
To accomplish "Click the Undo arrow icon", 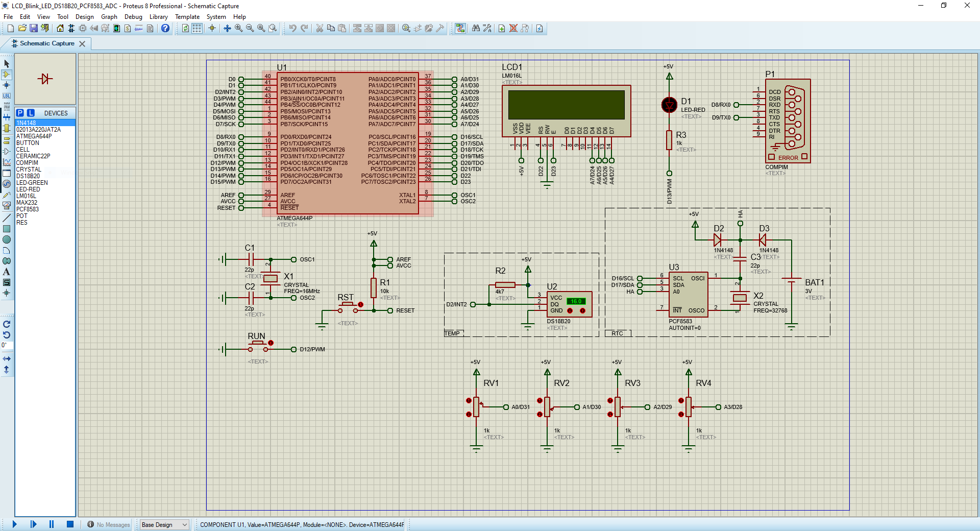I will point(292,29).
